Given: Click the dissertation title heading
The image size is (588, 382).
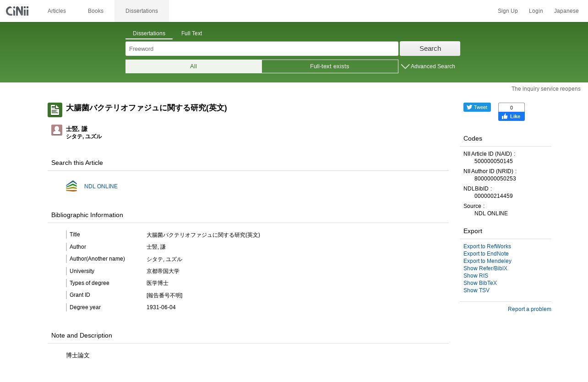Looking at the screenshot, I should (x=147, y=108).
